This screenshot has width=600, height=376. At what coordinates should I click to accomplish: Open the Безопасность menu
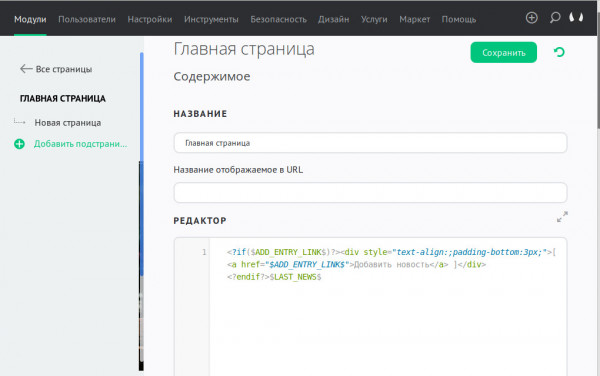pyautogui.click(x=279, y=19)
